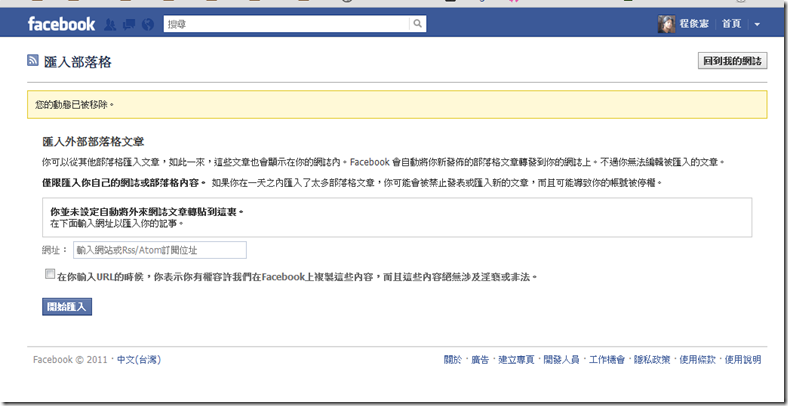
Task: Open the messages icon
Action: 129,24
